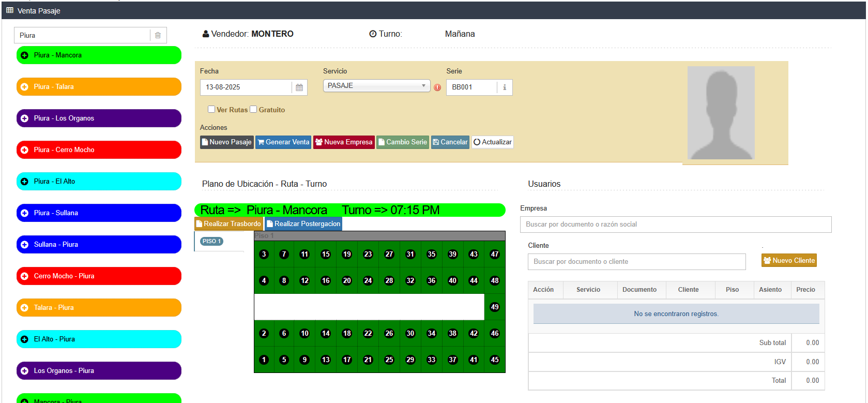Click Realizar Trasbordo button
Screen dimensions: 868x403
tap(229, 224)
